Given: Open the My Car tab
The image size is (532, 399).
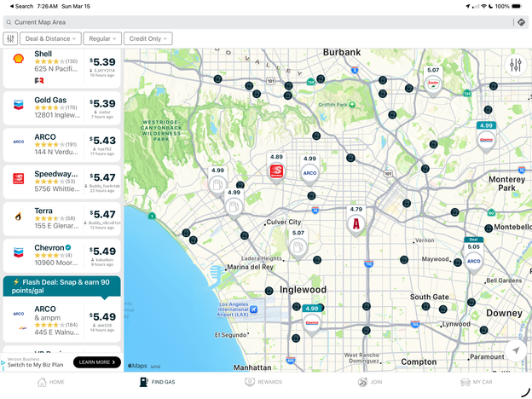Looking at the screenshot, I should [x=477, y=382].
